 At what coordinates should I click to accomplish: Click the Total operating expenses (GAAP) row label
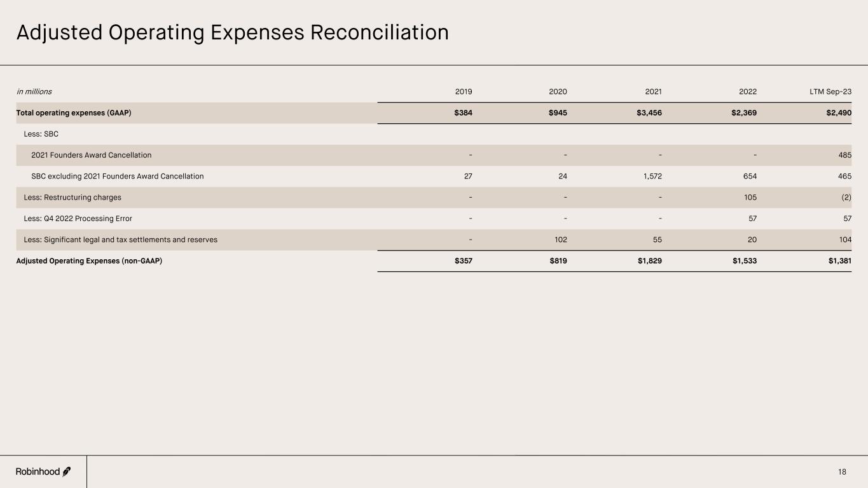74,113
